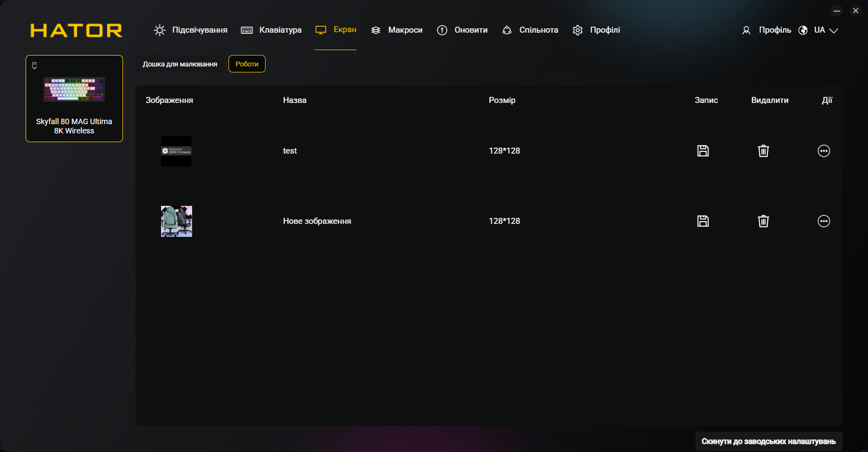The width and height of the screenshot is (868, 452).
Task: Click the HATOR logo
Action: 76,30
